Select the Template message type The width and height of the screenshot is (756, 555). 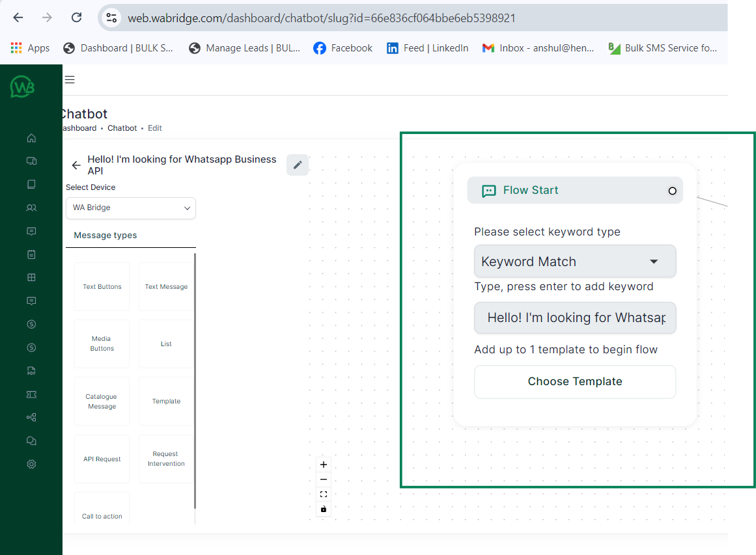pyautogui.click(x=166, y=401)
